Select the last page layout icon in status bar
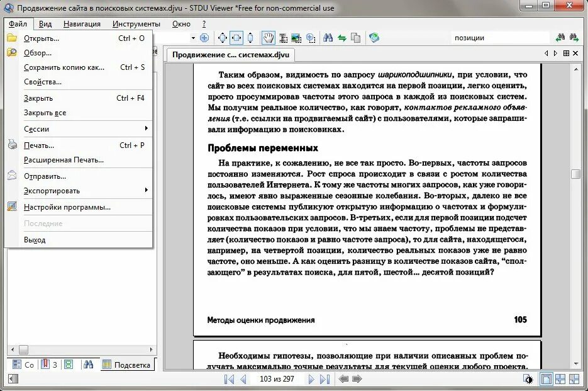Screen dimensions: 588x391 coord(574,379)
